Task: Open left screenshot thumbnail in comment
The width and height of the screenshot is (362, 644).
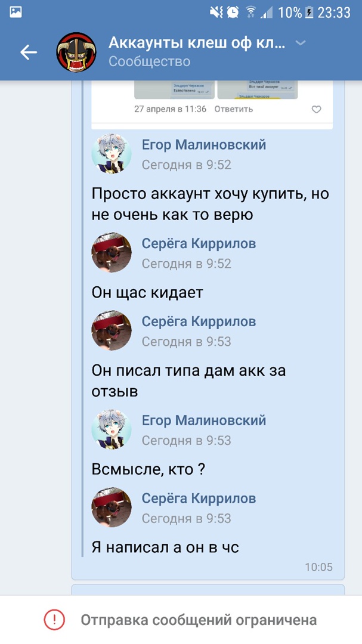Action: coord(174,89)
